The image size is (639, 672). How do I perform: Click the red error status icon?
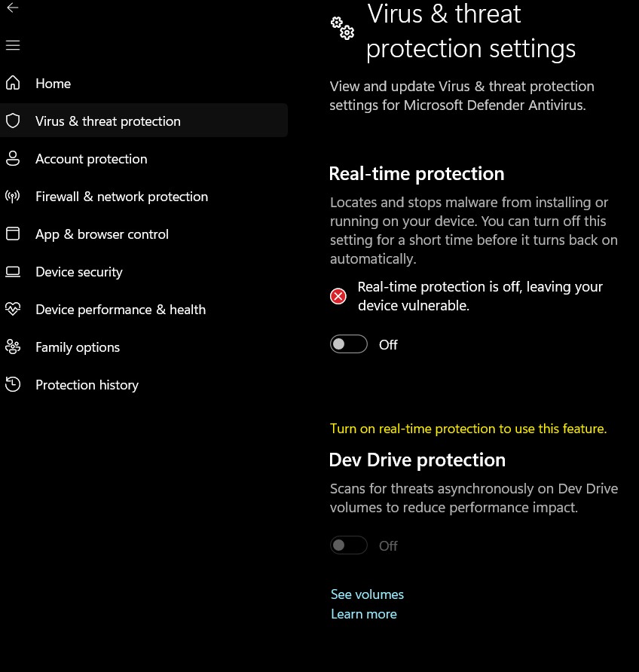point(338,296)
